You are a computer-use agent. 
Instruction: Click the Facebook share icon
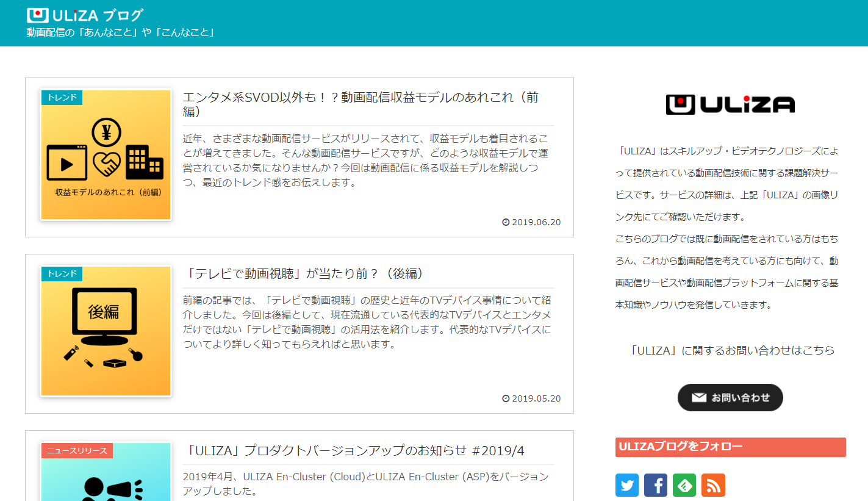point(655,485)
